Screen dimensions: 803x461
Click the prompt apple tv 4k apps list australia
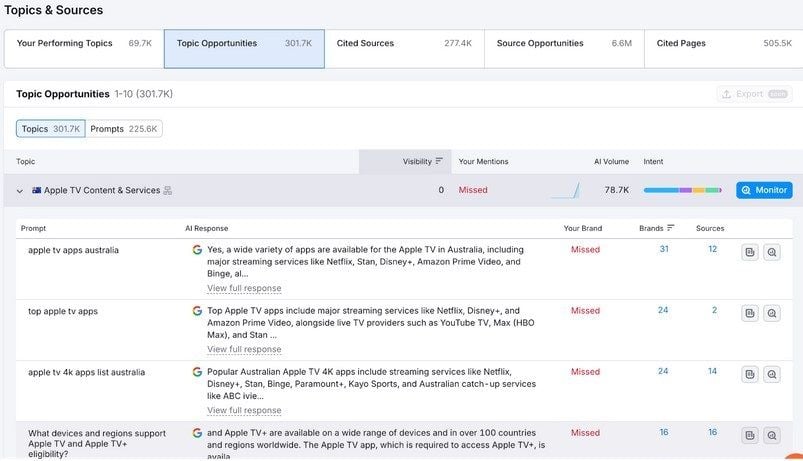coord(87,372)
